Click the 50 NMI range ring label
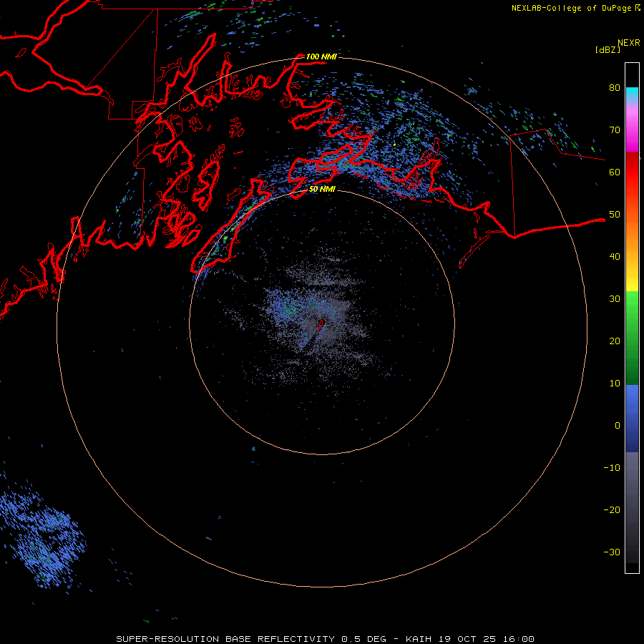Screen dimensions: 644x644 322,189
